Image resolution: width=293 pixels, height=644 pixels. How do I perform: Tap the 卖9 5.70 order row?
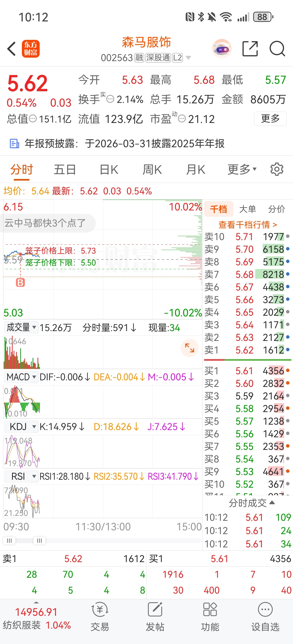point(247,249)
